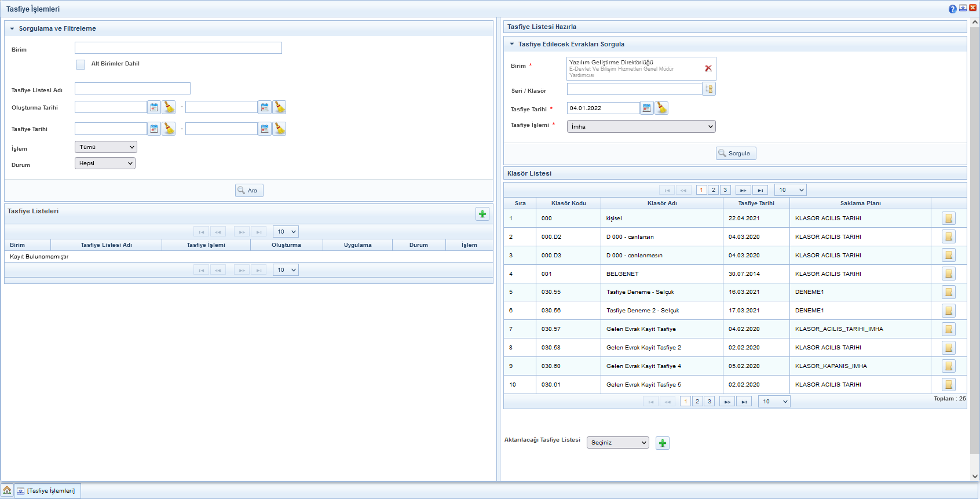Open Seri / Klasör picker icon
Image resolution: width=980 pixels, height=499 pixels.
[709, 89]
